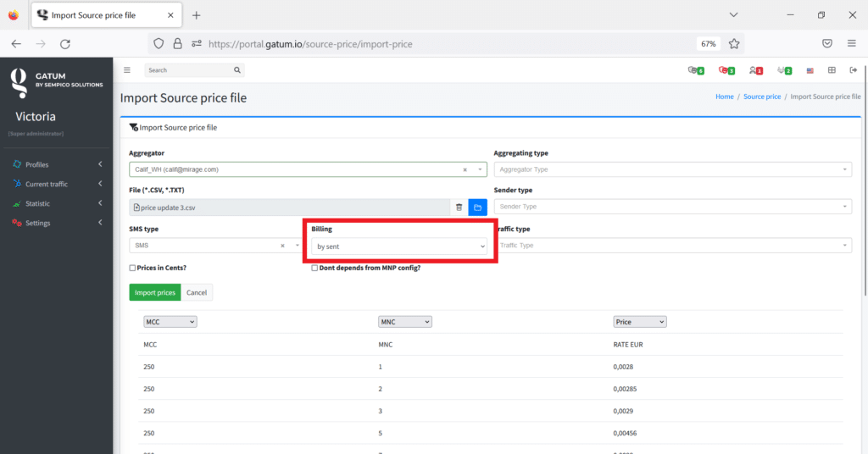Reload the page with browser refresh button
Screen dimensions: 868x454
coord(65,44)
